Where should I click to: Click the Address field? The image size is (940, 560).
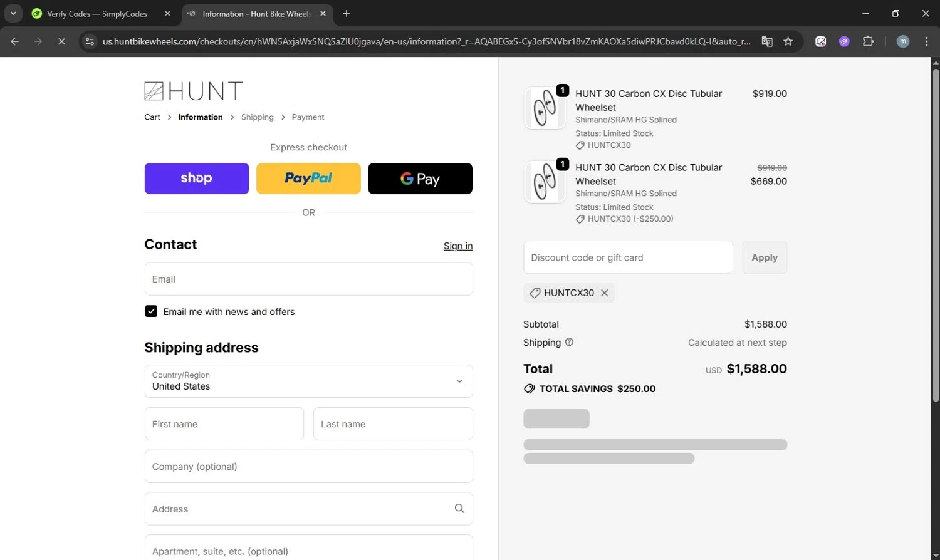tap(308, 509)
